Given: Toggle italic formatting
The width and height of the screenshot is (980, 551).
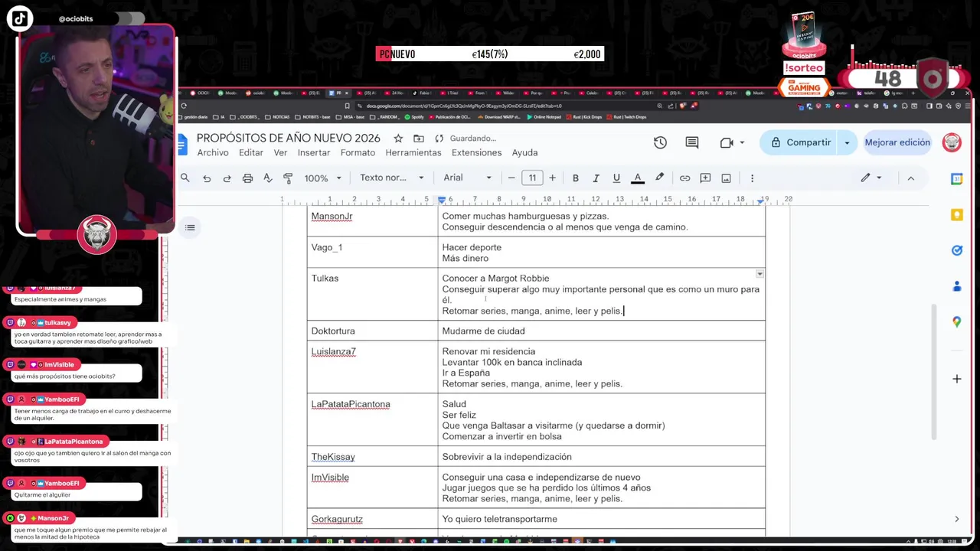Looking at the screenshot, I should (596, 178).
